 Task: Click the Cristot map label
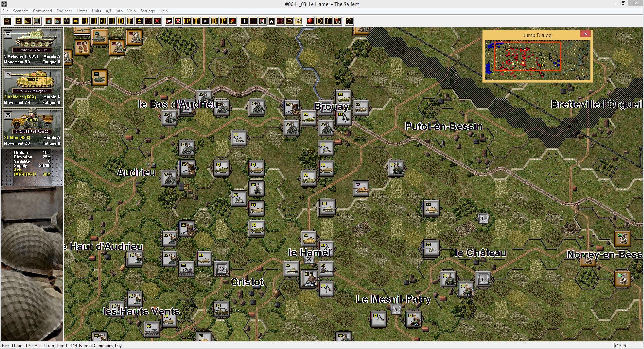coord(247,282)
